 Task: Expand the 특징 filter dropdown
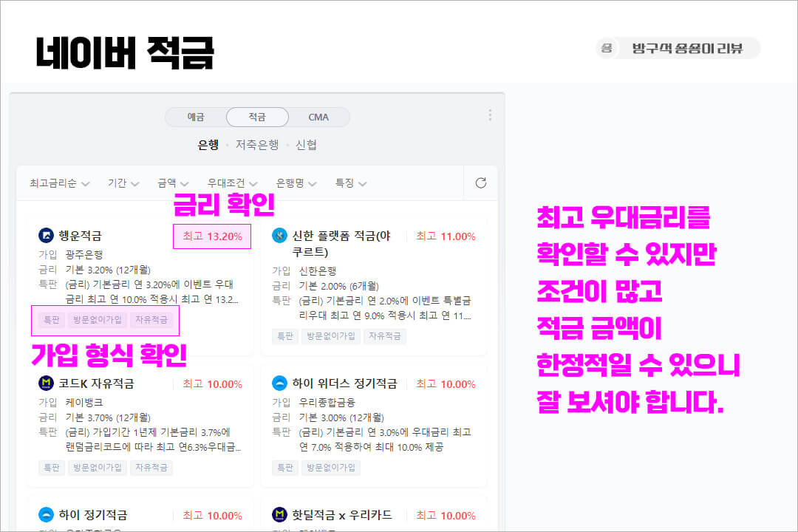coord(350,183)
